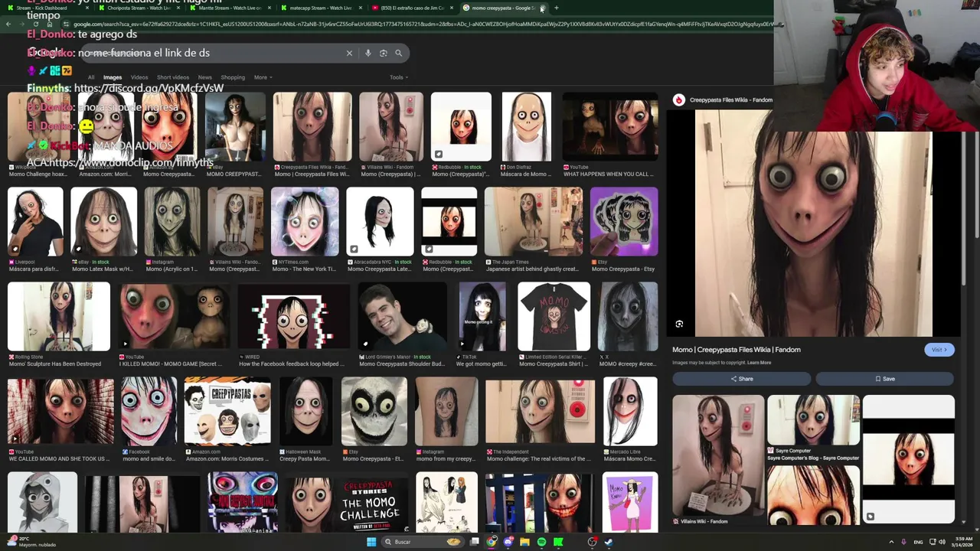
Task: Open the Redbubble in stock Momo thumbnail
Action: (461, 127)
